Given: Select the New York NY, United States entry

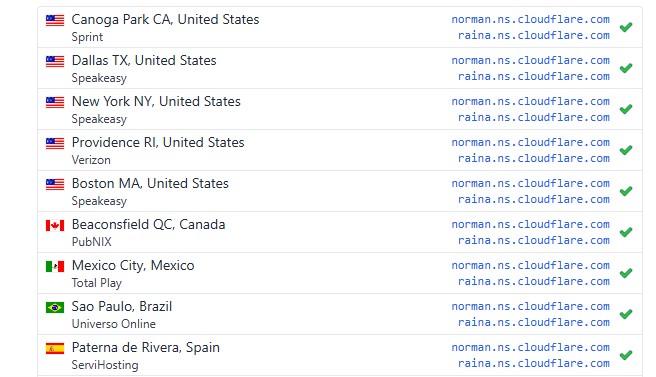Looking at the screenshot, I should click(156, 102).
